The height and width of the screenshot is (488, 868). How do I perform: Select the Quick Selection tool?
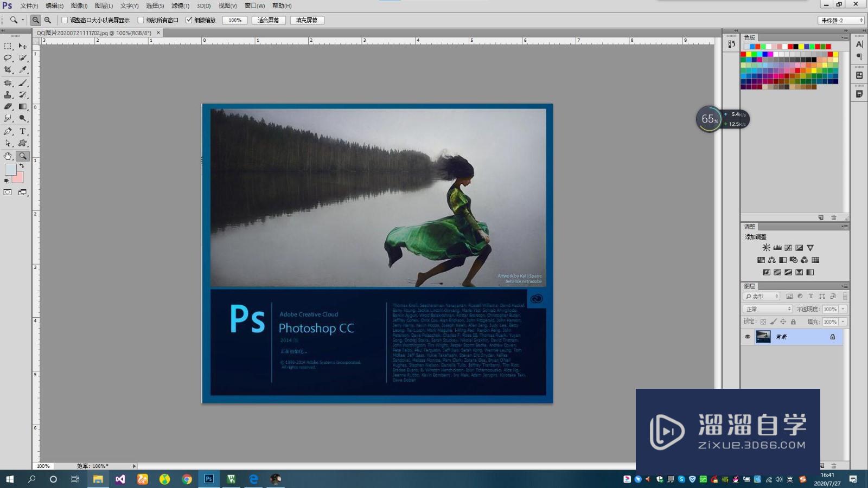22,58
